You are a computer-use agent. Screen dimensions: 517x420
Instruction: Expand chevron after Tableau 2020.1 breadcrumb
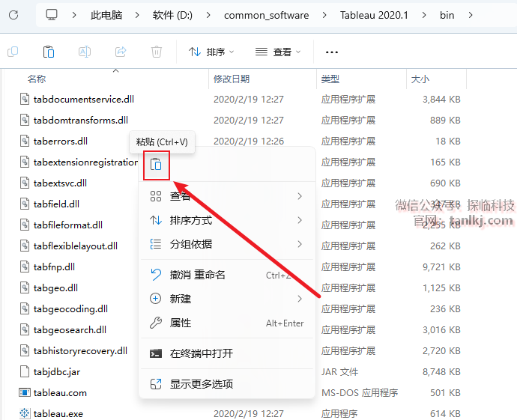coord(423,15)
